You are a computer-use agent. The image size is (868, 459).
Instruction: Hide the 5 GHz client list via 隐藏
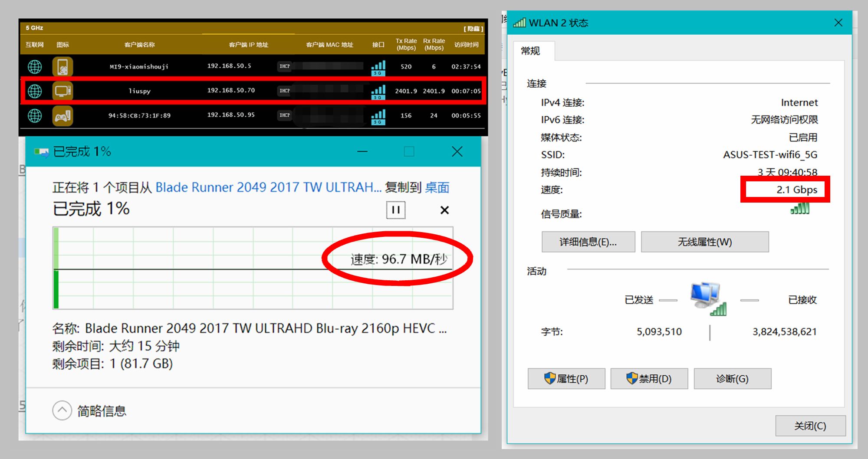473,29
